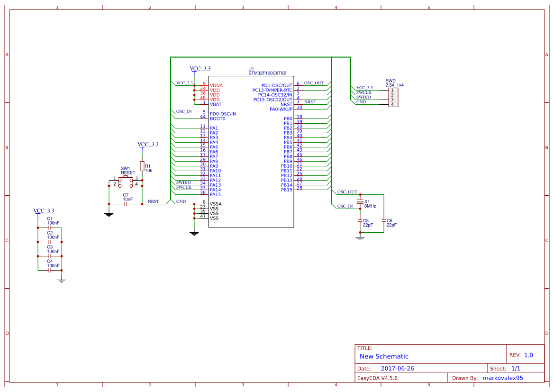Click the PA15 pin label
The height and width of the screenshot is (392, 554).
215,195
